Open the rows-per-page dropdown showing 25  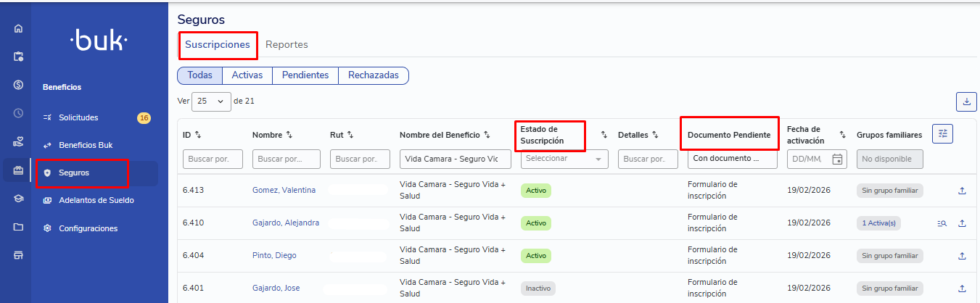point(210,101)
